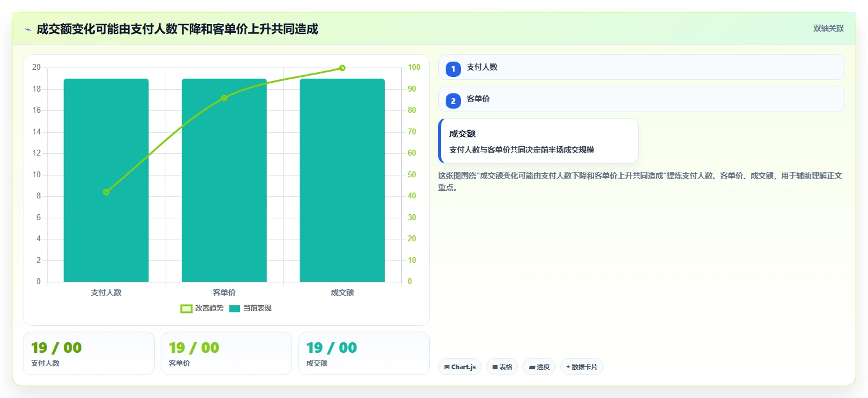Click the 表格 tag icon
Screen dimensions: 868x398
(495, 367)
